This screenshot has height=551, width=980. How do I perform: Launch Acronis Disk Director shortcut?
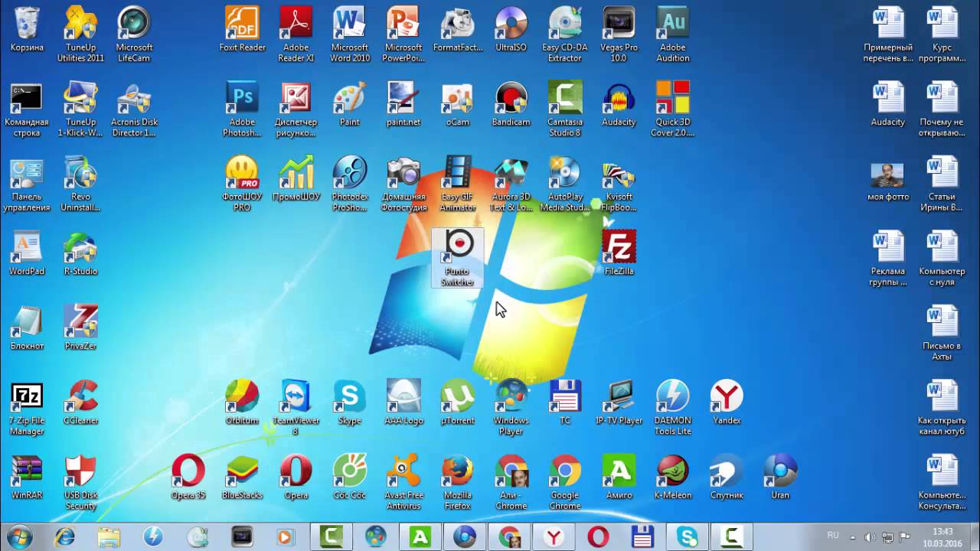(x=134, y=109)
